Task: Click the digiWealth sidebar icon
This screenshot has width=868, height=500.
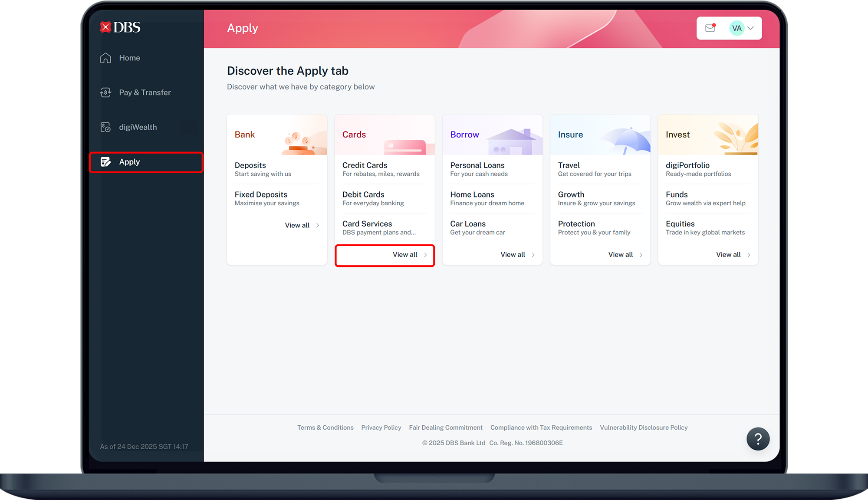Action: 105,127
